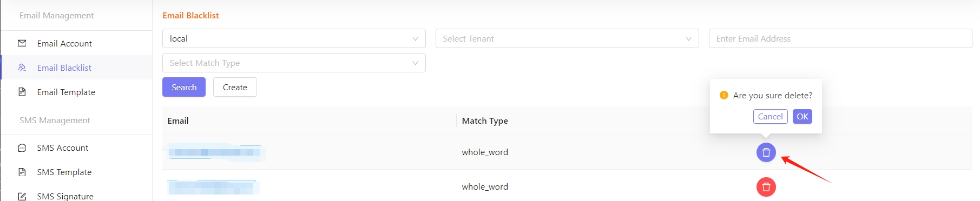Go to SMS Account page

[x=76, y=148]
